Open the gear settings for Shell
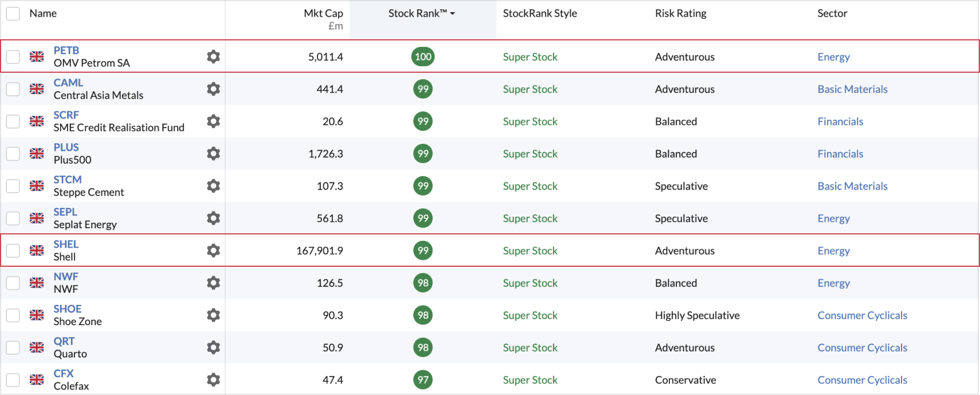 tap(214, 251)
